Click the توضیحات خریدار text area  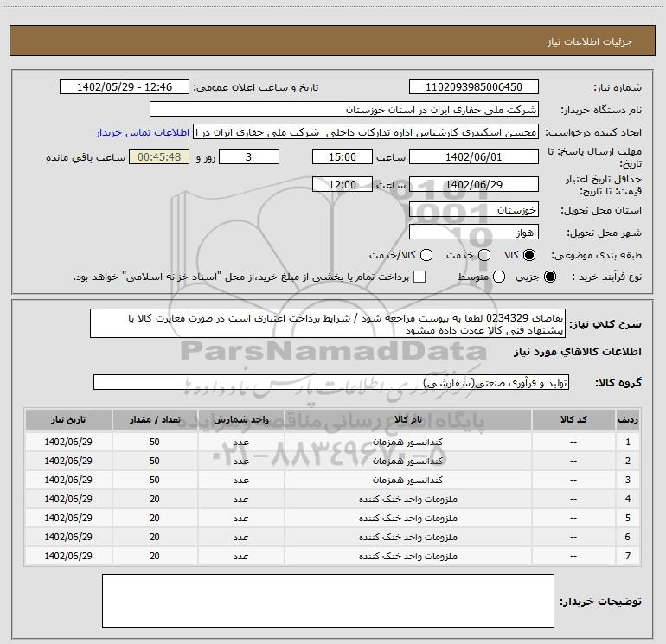tap(328, 607)
